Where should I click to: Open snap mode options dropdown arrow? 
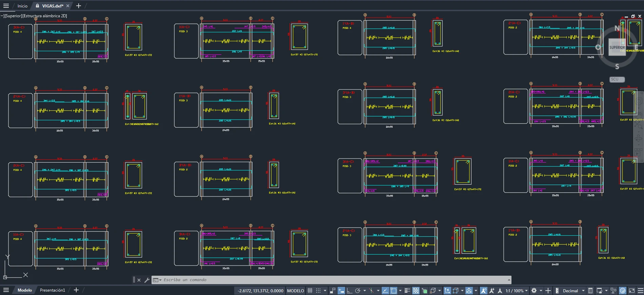pyautogui.click(x=325, y=291)
